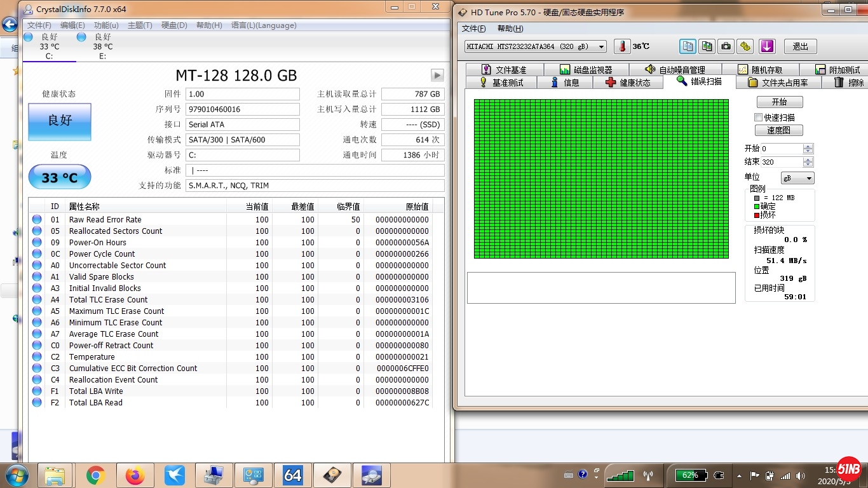Image resolution: width=868 pixels, height=488 pixels.
Task: Switch to the 健康状态 tab in HD Tune
Action: coord(628,83)
